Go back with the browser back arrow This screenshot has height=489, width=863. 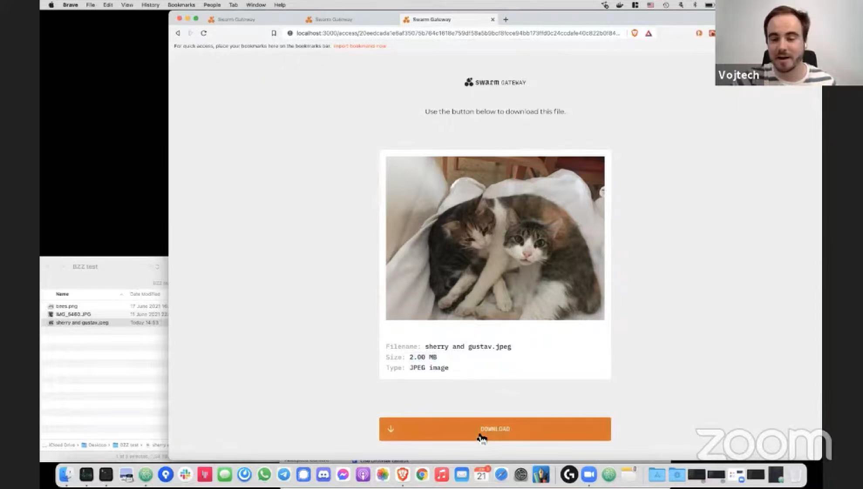(x=178, y=33)
